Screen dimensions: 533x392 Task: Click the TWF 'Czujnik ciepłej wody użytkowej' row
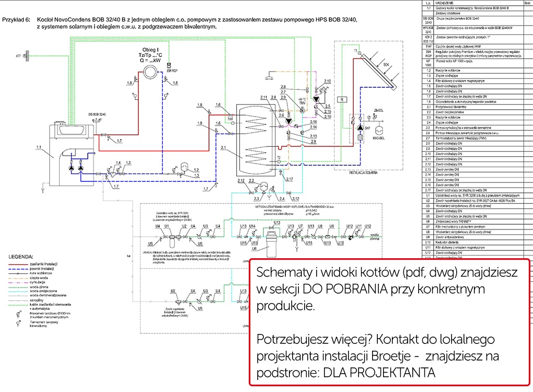[477, 47]
